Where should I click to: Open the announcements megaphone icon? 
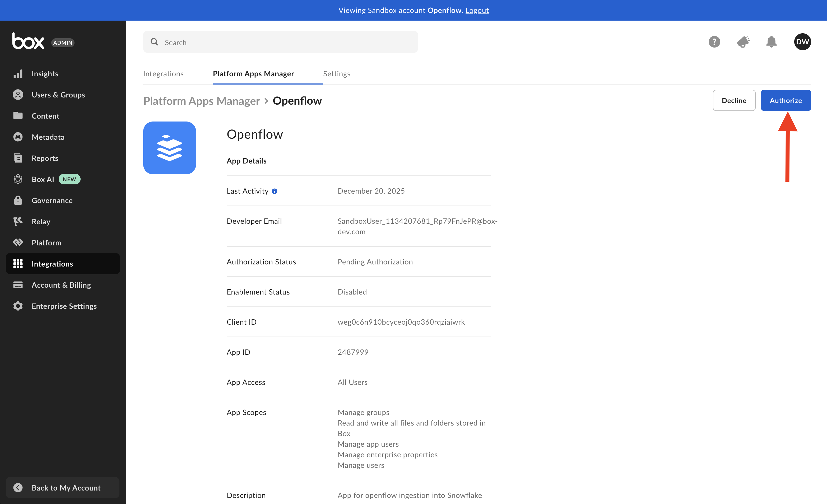tap(743, 42)
